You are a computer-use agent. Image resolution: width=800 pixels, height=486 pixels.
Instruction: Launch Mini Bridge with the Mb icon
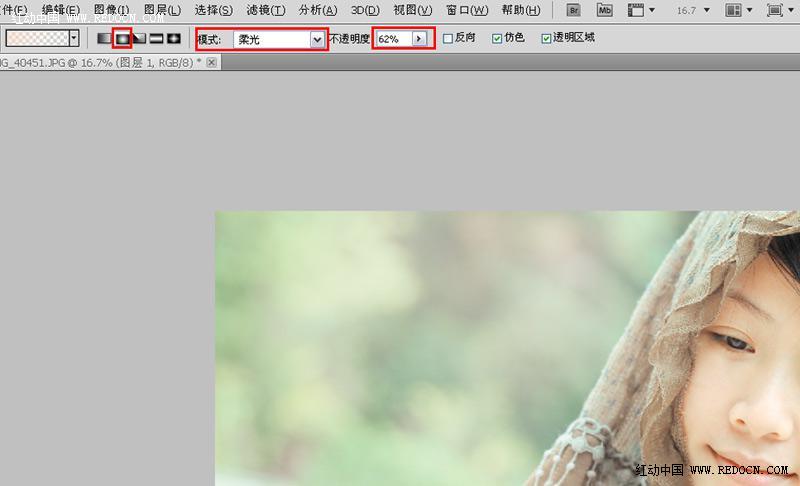[x=605, y=10]
